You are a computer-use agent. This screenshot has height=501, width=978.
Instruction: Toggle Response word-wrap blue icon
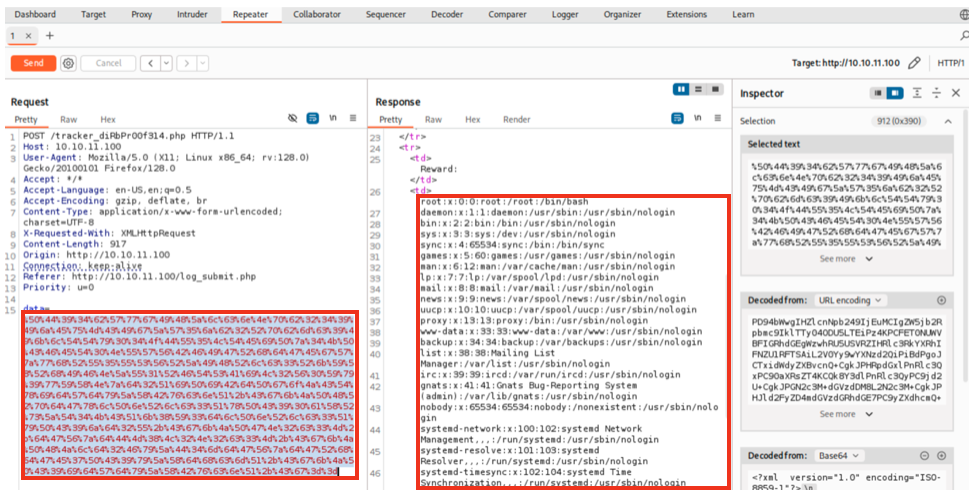[x=677, y=118]
